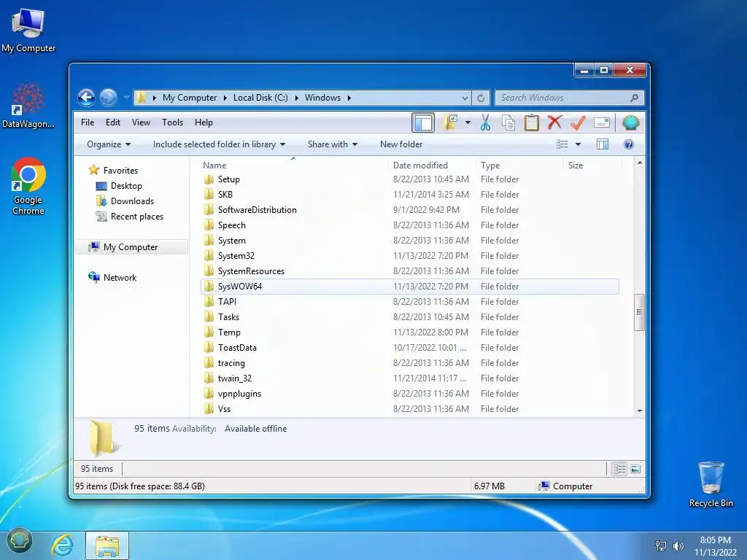The height and width of the screenshot is (560, 747).
Task: Refresh the Windows folder view
Action: pos(481,98)
